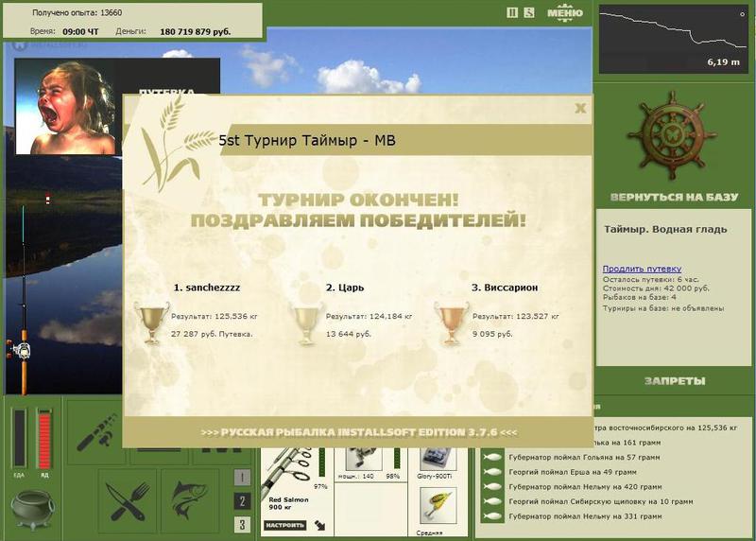Close the tournament results dialog
The image size is (756, 541).
point(580,108)
